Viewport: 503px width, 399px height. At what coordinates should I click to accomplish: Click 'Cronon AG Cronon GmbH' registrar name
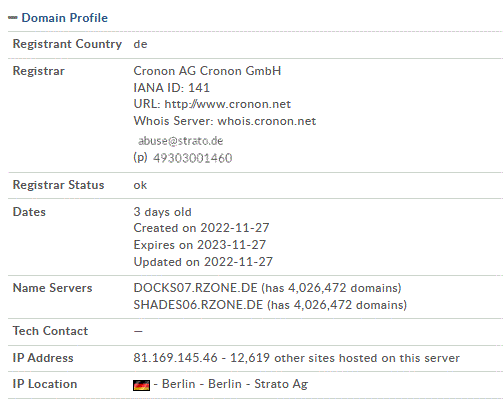point(207,71)
